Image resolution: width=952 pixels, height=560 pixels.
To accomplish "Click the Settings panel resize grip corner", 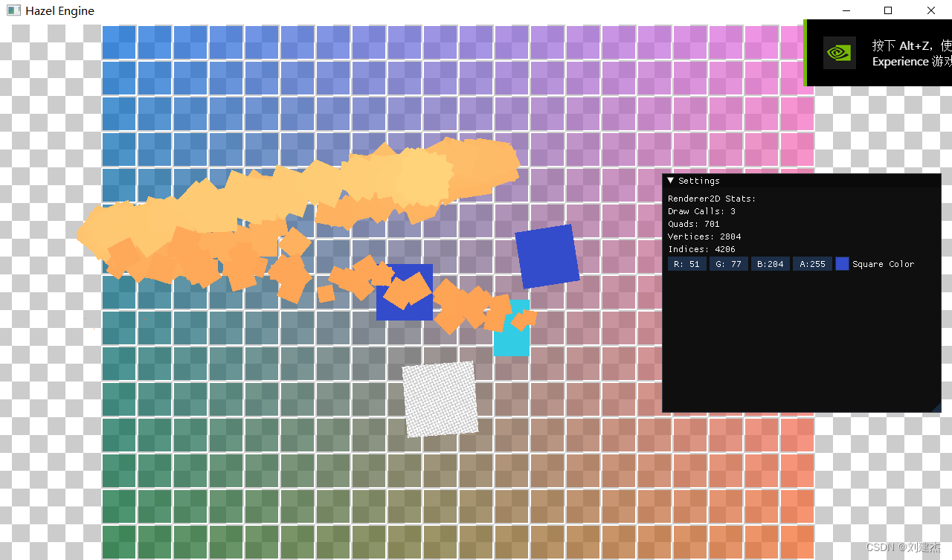I will click(936, 407).
